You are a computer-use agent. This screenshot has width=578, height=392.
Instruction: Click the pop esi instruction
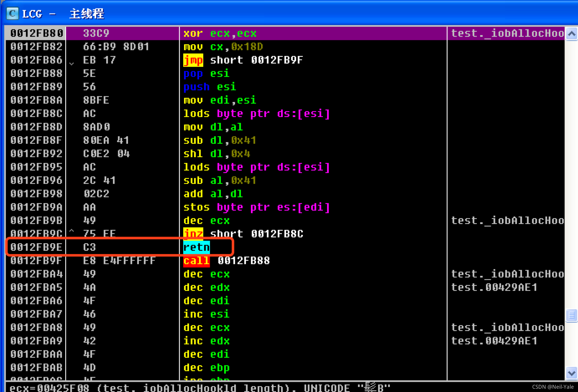point(206,73)
